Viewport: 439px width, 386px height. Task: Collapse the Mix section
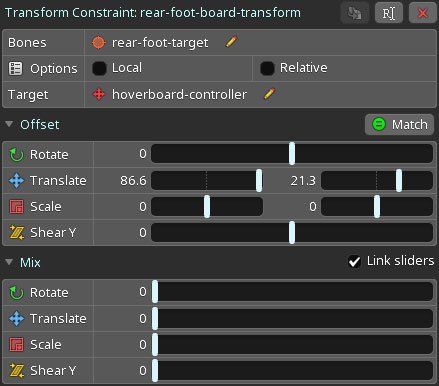[x=9, y=262]
